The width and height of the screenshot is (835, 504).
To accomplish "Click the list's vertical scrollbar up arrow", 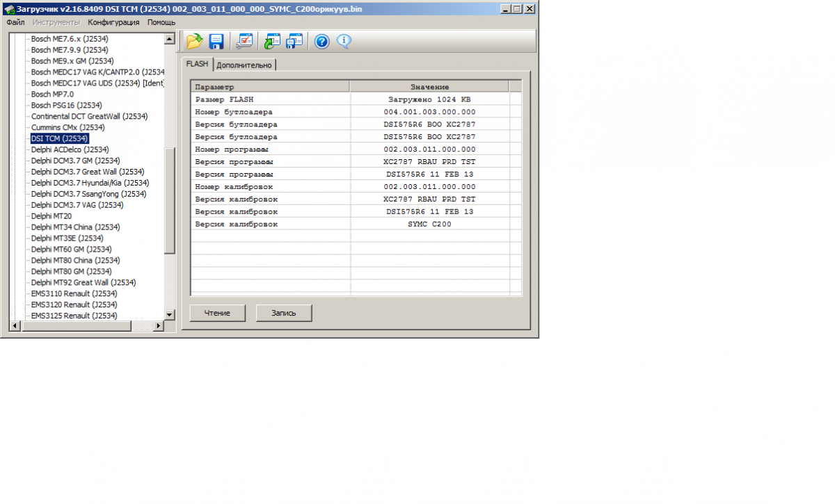I will (170, 39).
